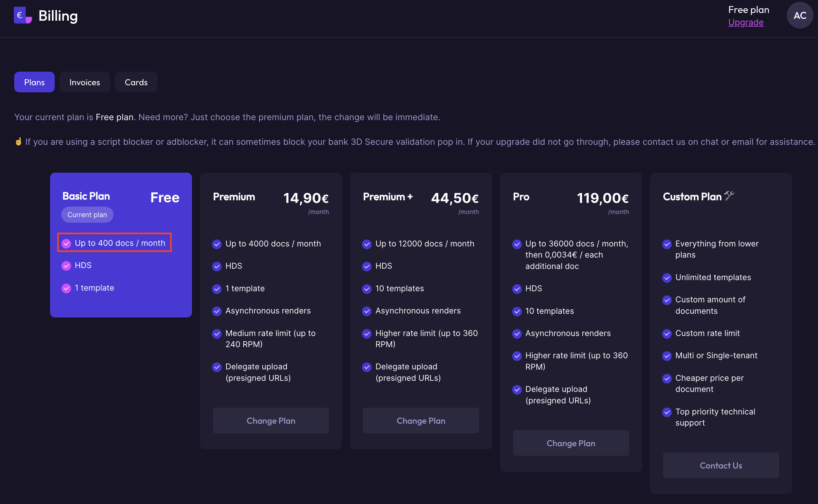Click the checkmark beside 'Unlimited templates'
The image size is (818, 504).
tap(667, 278)
